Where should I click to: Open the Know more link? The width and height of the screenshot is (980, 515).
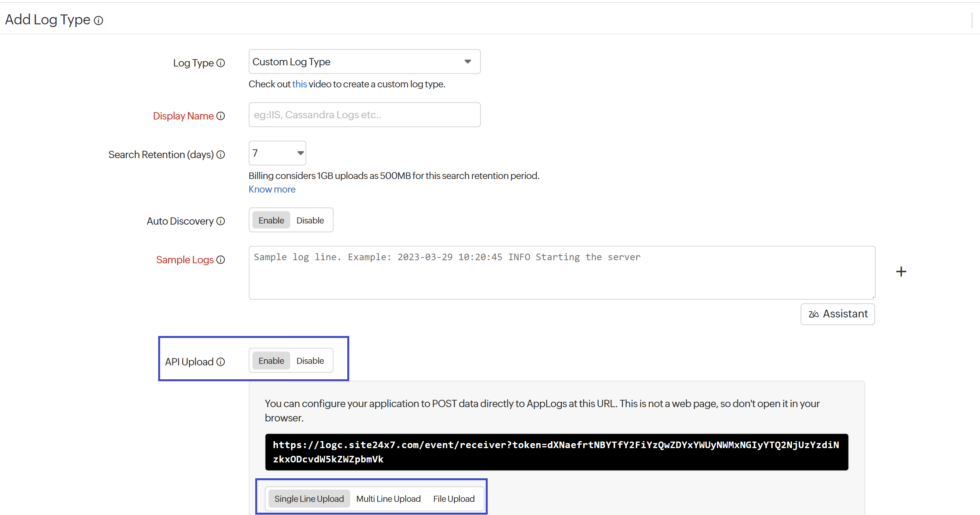coord(272,189)
